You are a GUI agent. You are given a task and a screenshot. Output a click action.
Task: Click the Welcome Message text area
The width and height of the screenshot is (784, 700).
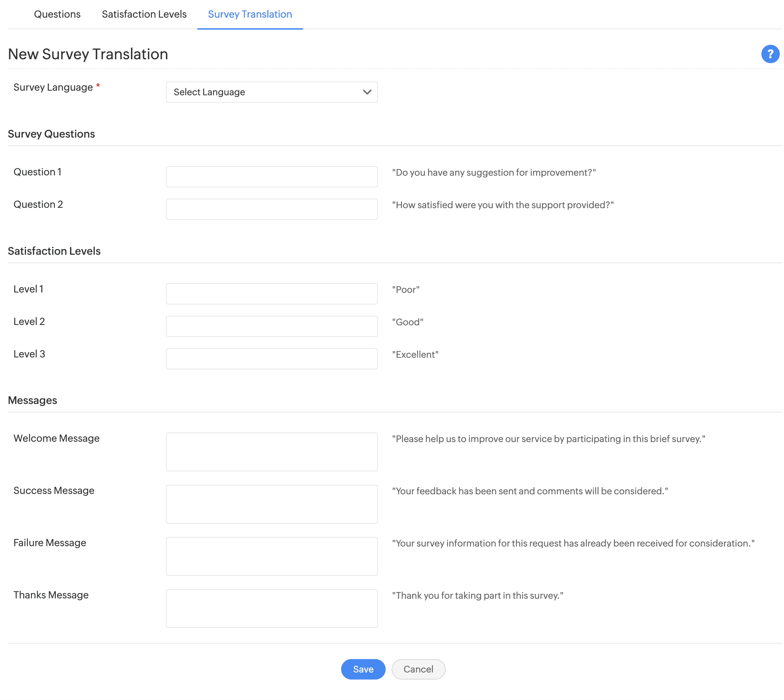tap(272, 452)
